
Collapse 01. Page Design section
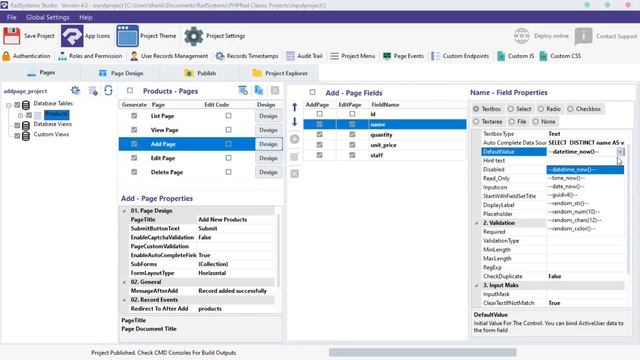pos(124,211)
